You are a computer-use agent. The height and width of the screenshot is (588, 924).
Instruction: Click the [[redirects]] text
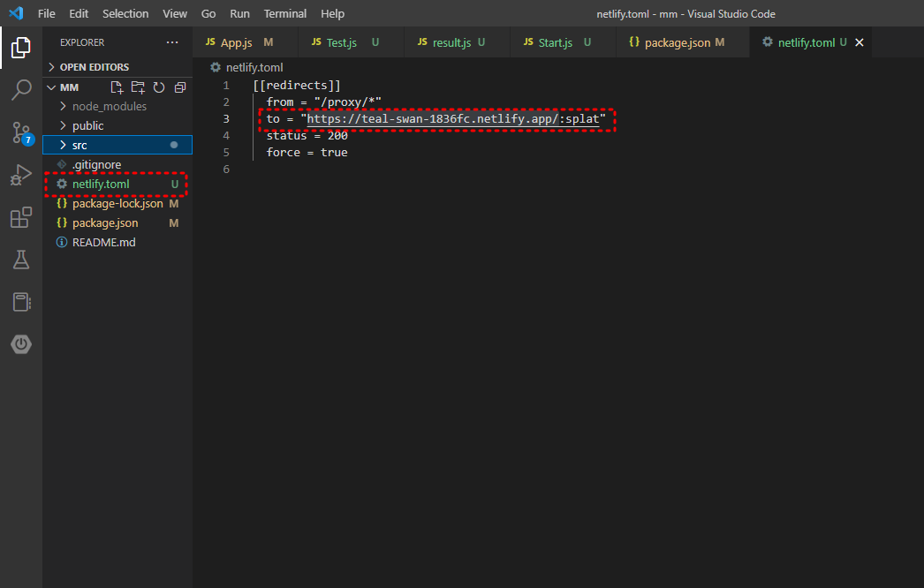[297, 86]
